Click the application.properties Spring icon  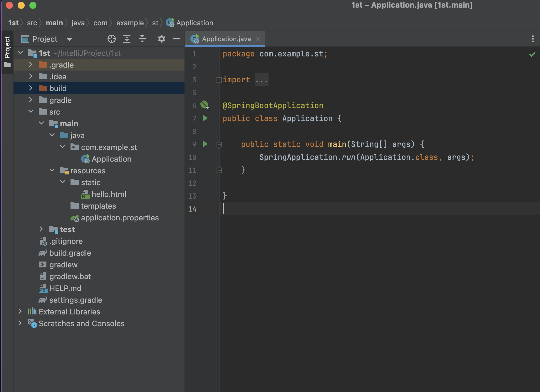coord(75,218)
